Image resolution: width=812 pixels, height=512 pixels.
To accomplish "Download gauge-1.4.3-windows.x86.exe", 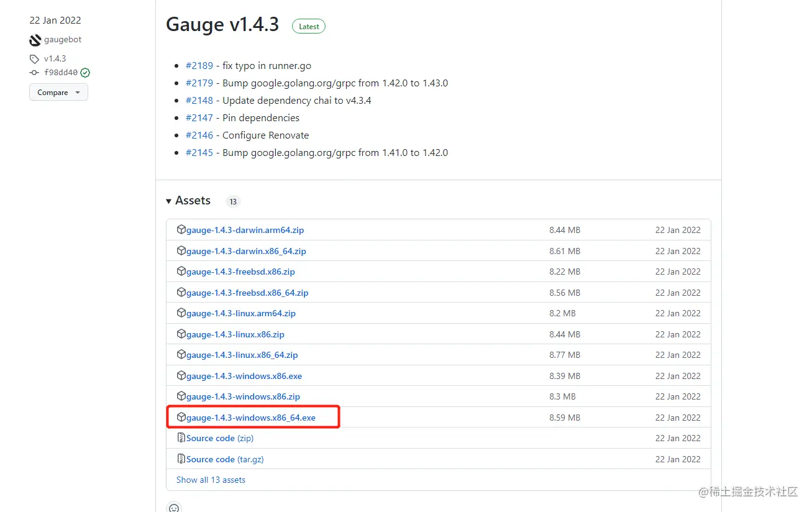I will pyautogui.click(x=244, y=376).
